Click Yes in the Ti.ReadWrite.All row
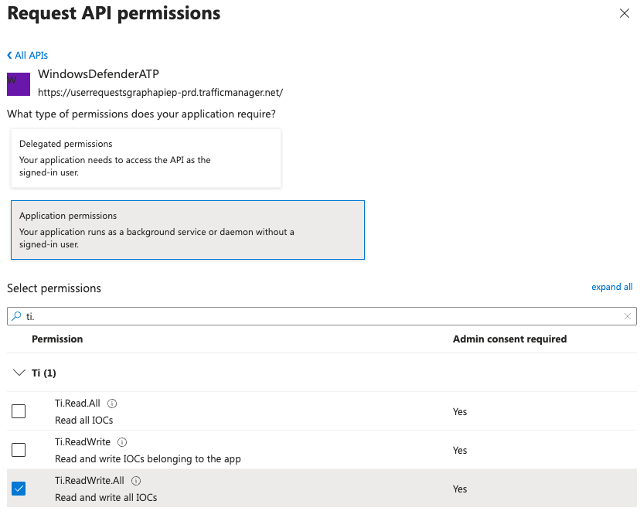640x512 pixels. tap(460, 489)
